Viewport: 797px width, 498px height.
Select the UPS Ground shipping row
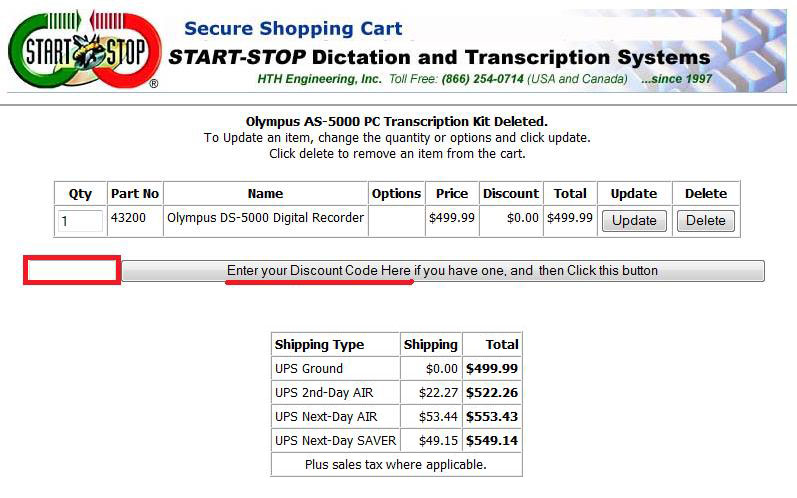396,368
